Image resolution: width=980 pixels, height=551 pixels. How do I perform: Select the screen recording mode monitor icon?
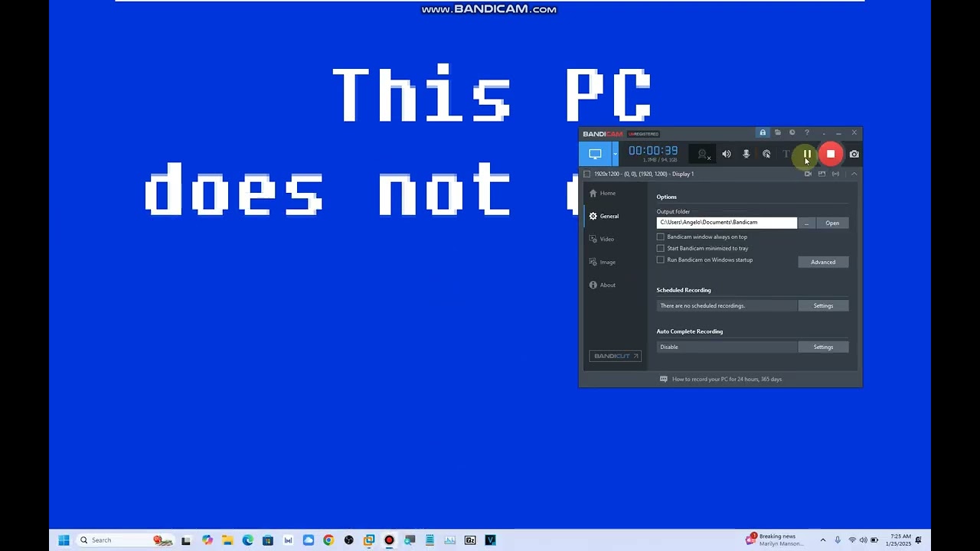pyautogui.click(x=595, y=154)
